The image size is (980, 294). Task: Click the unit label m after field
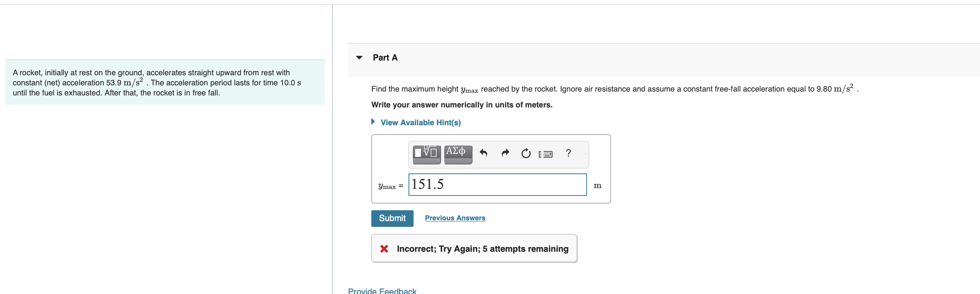pos(597,186)
